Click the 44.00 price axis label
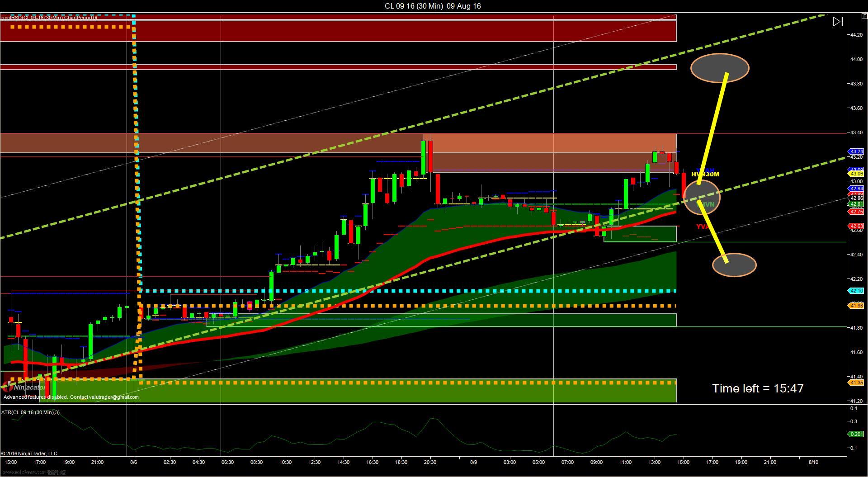The width and height of the screenshot is (868, 477). click(856, 59)
